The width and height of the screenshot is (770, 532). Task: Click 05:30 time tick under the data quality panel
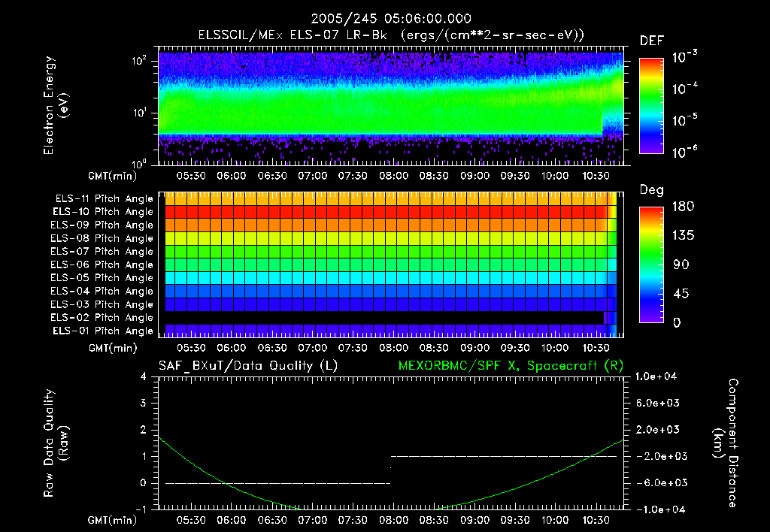coord(191,520)
